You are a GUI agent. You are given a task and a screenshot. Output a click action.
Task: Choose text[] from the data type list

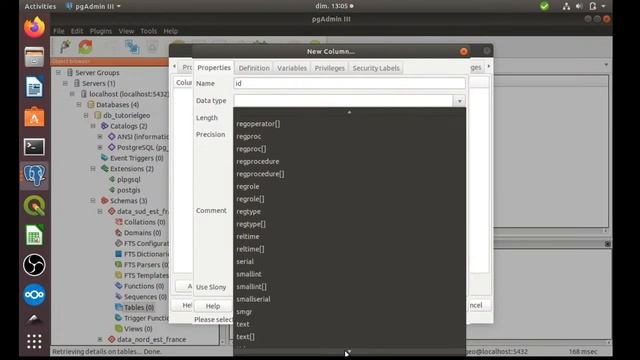point(245,337)
